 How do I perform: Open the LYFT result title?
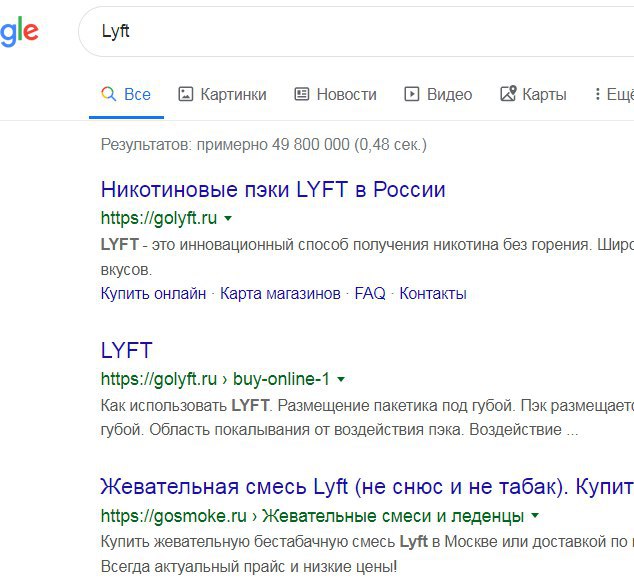(x=127, y=350)
